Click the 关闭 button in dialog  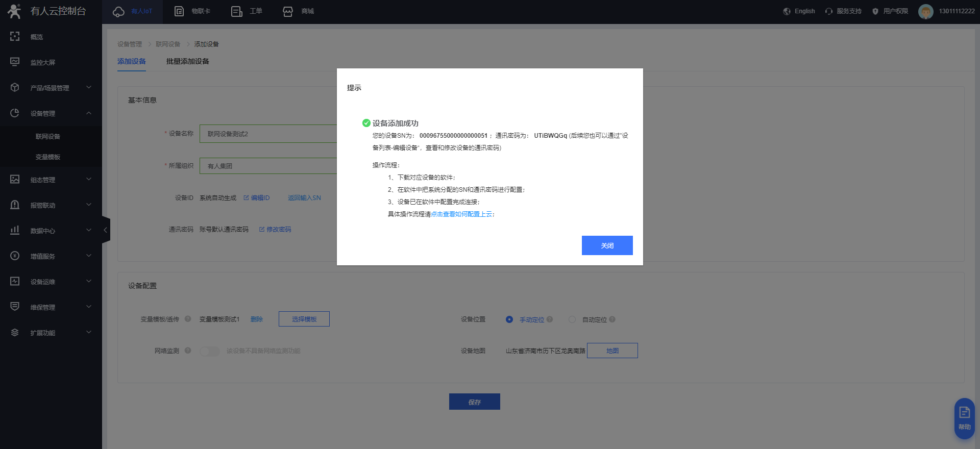pyautogui.click(x=607, y=245)
